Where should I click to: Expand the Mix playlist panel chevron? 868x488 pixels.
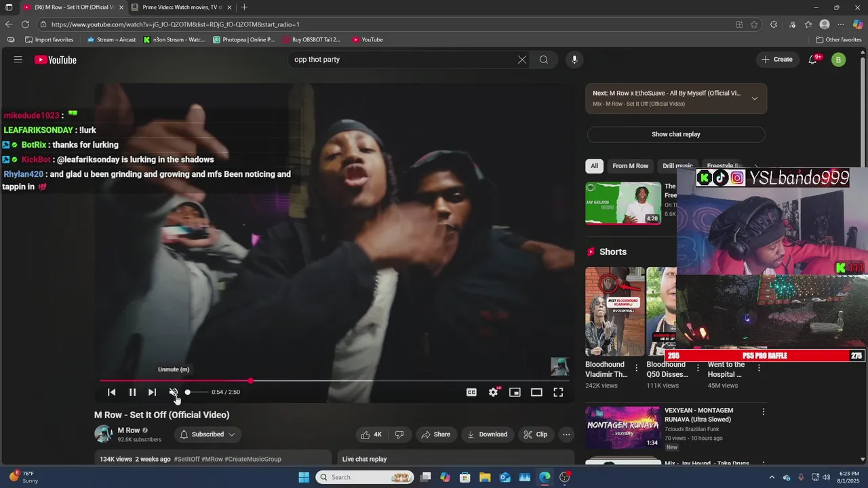pyautogui.click(x=755, y=98)
